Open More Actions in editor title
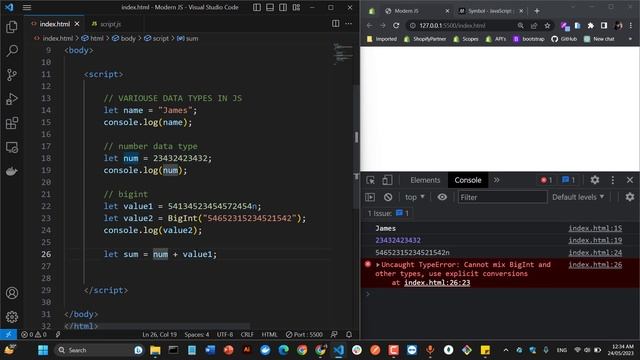This screenshot has height=360, width=640. click(349, 24)
